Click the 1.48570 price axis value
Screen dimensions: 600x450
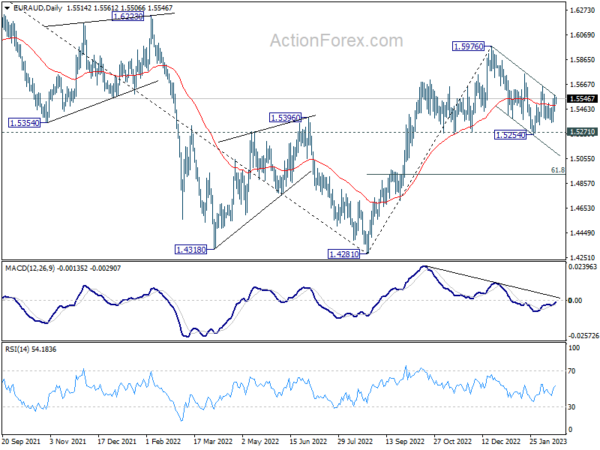click(582, 184)
